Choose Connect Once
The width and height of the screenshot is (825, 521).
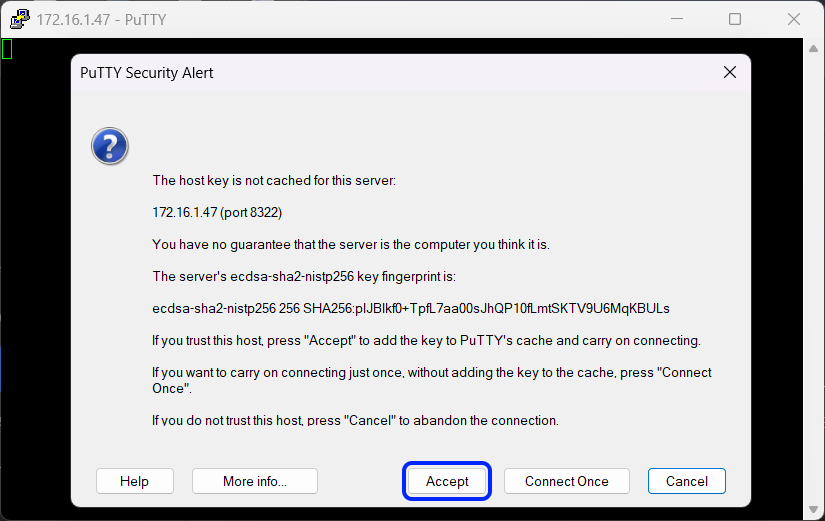[x=567, y=481]
